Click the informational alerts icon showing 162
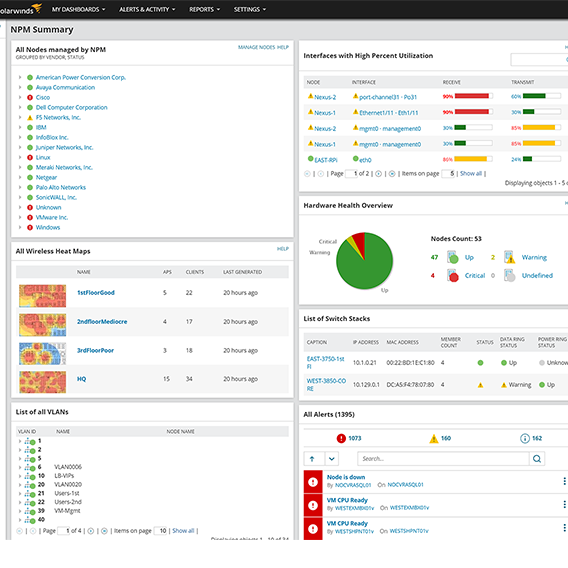Screen dimensions: 568x568 [x=525, y=438]
